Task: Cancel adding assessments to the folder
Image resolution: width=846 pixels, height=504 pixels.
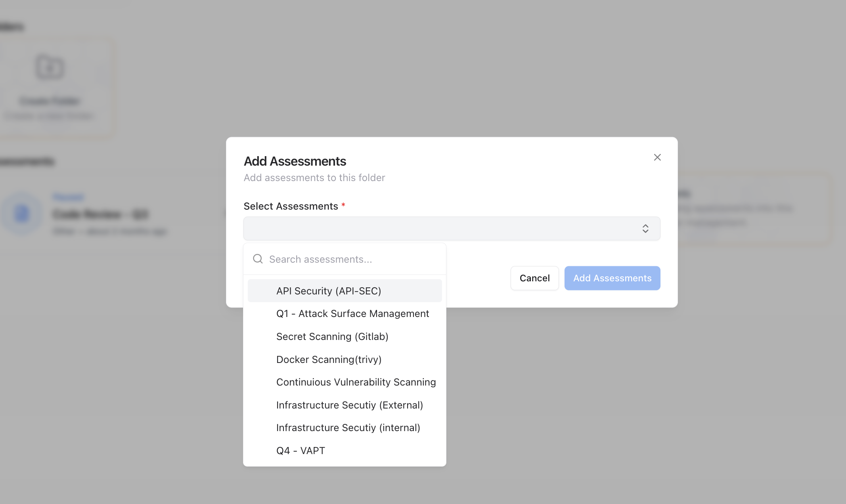Action: pos(534,278)
